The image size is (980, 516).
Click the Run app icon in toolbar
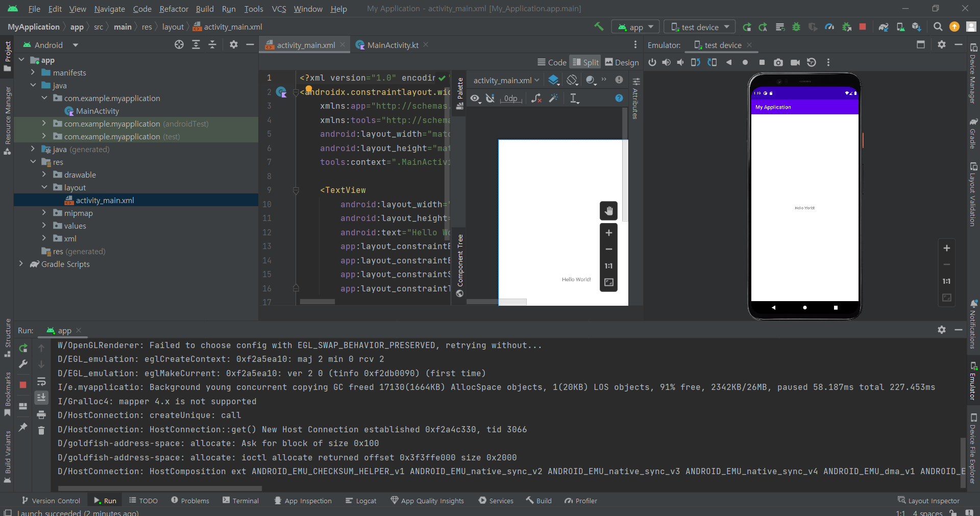pos(747,27)
